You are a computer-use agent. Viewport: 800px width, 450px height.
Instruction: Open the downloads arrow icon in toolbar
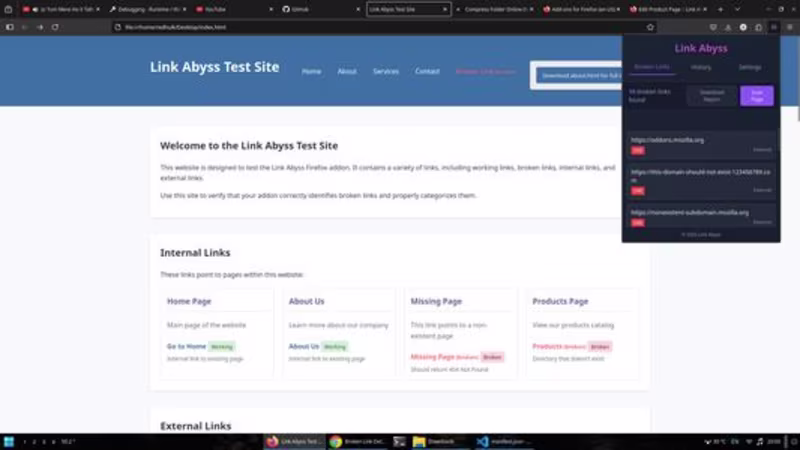728,27
